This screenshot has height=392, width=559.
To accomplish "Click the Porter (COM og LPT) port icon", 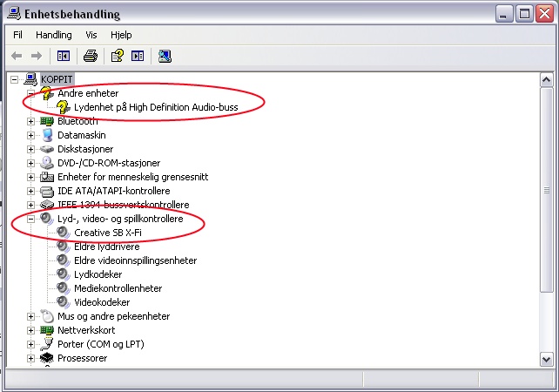I will point(47,344).
